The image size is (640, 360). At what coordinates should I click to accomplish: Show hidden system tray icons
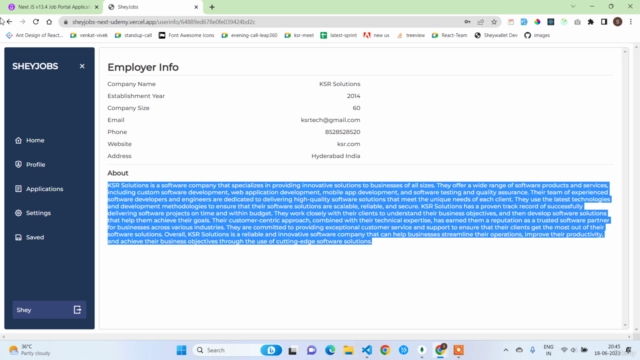pyautogui.click(x=506, y=350)
